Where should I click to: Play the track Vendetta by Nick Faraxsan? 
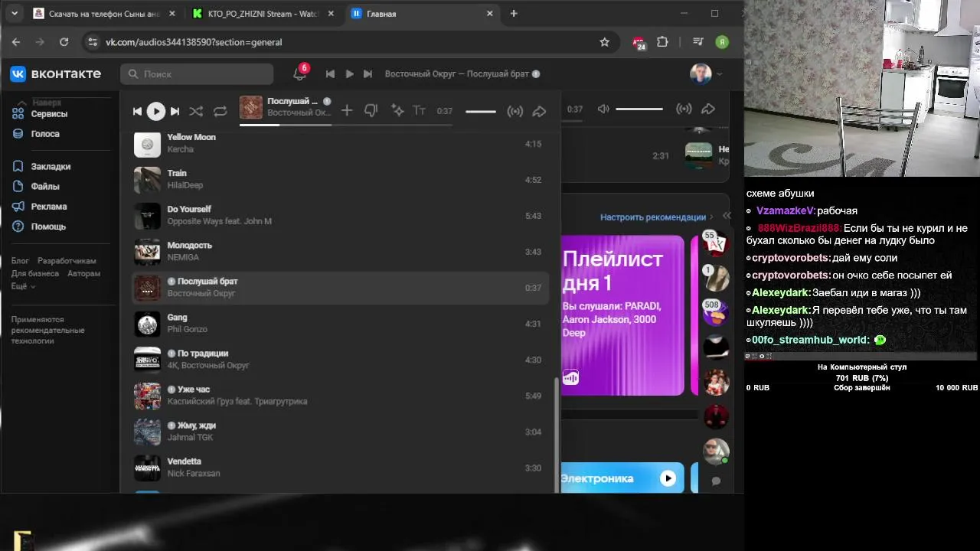[341, 468]
